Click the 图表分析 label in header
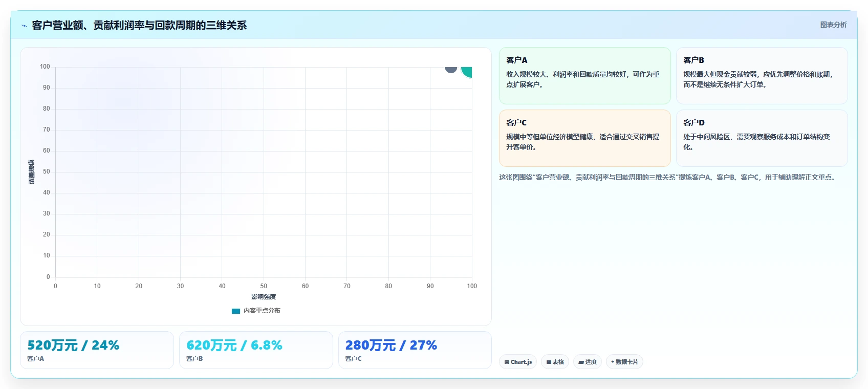 [x=833, y=25]
